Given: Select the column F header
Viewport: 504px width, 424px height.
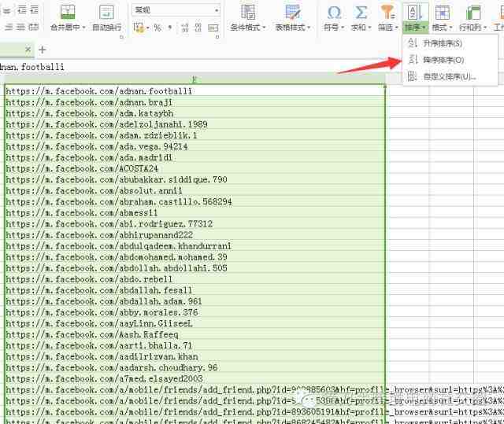Looking at the screenshot, I should 195,79.
